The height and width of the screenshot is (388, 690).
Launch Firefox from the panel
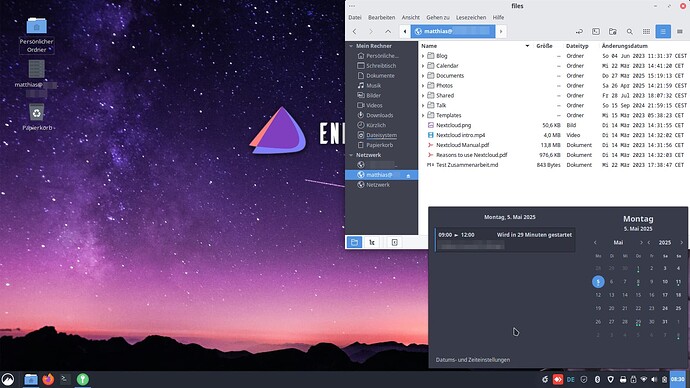(x=48, y=379)
